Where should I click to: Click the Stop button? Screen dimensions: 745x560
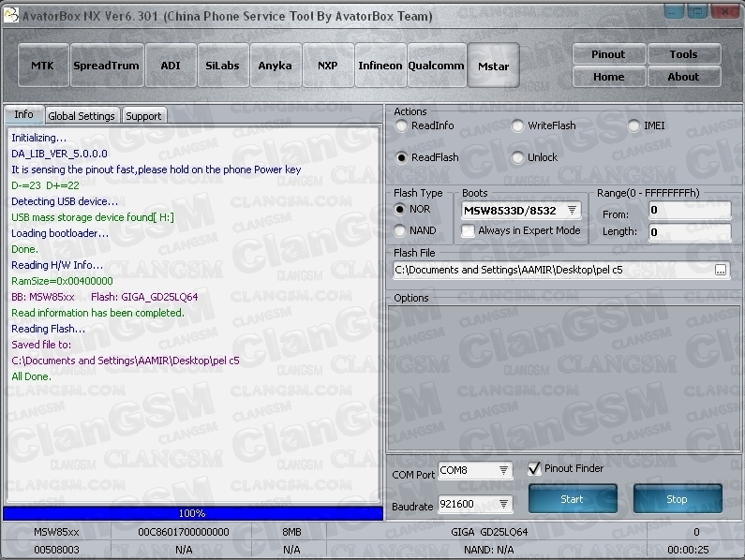click(678, 499)
